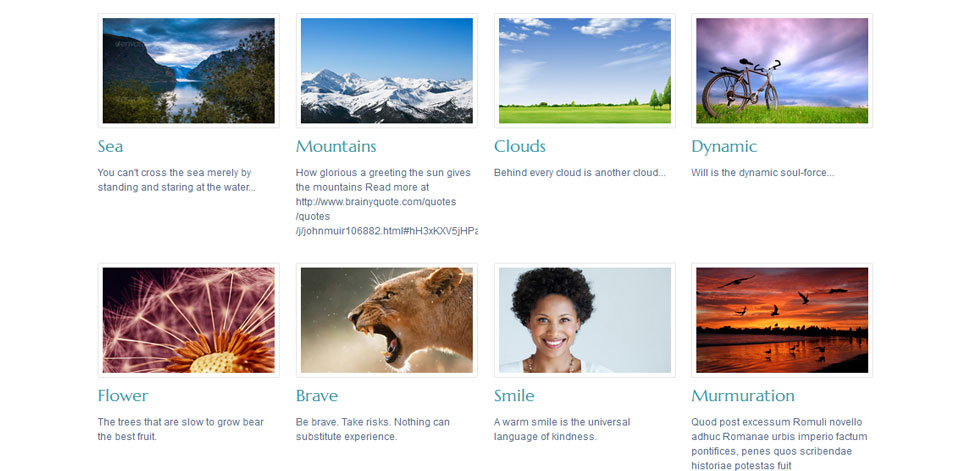This screenshot has height=471, width=980.
Task: Open the Clouds green field thumbnail
Action: (584, 71)
